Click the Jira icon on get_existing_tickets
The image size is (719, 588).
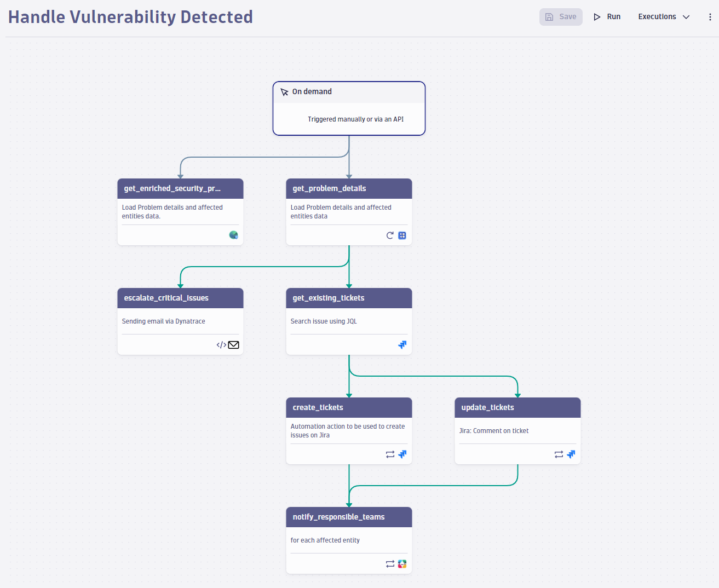[x=402, y=345]
